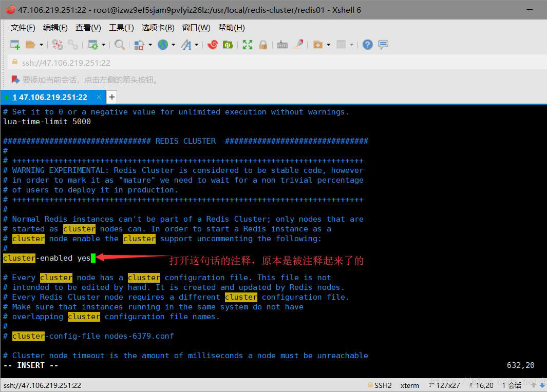Click the red bookmark arrow icon
The height and width of the screenshot is (392, 547).
15,80
